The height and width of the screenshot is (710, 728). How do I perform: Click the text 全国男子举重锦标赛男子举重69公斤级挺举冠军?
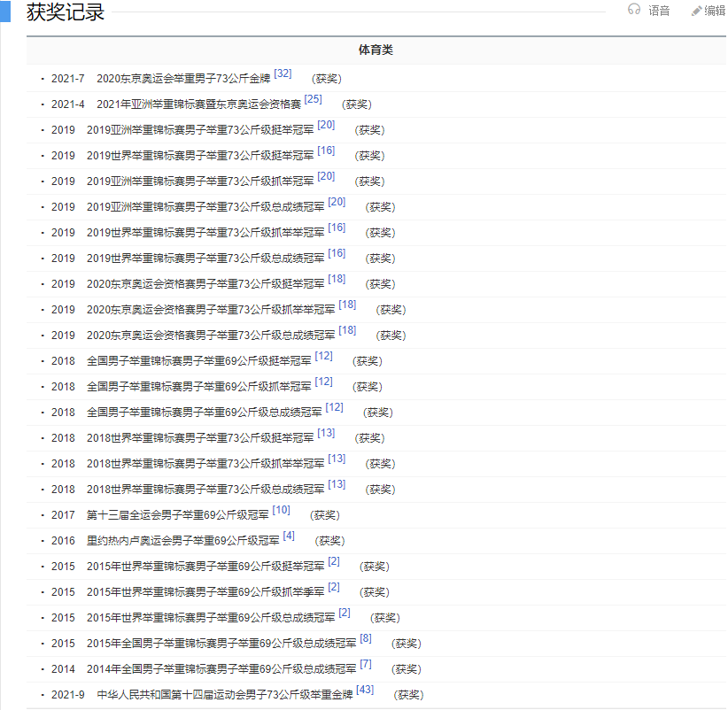[199, 361]
